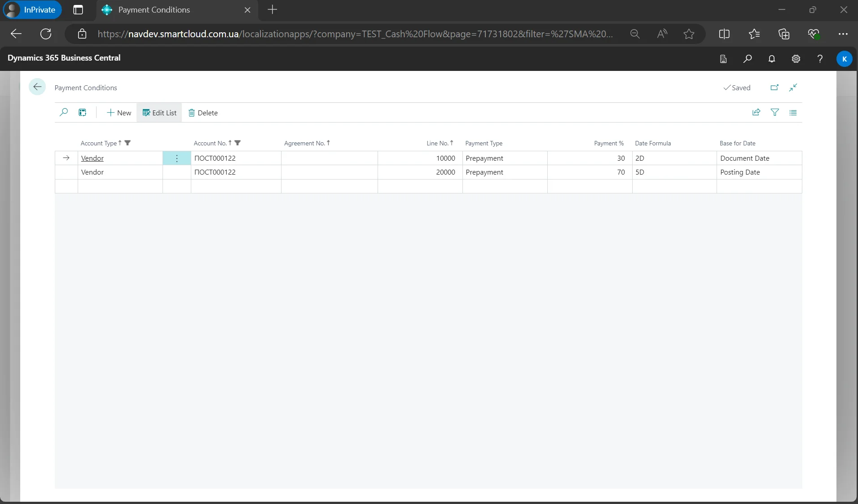Click the notifications bell icon
This screenshot has height=504, width=858.
click(771, 59)
